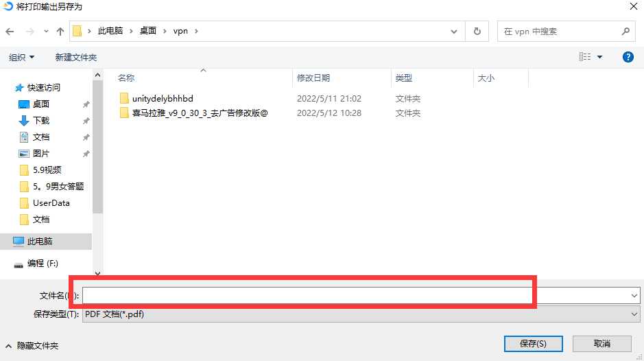Open the 保存类型 PDF 文档 dropdown
The height and width of the screenshot is (361, 644).
361,314
